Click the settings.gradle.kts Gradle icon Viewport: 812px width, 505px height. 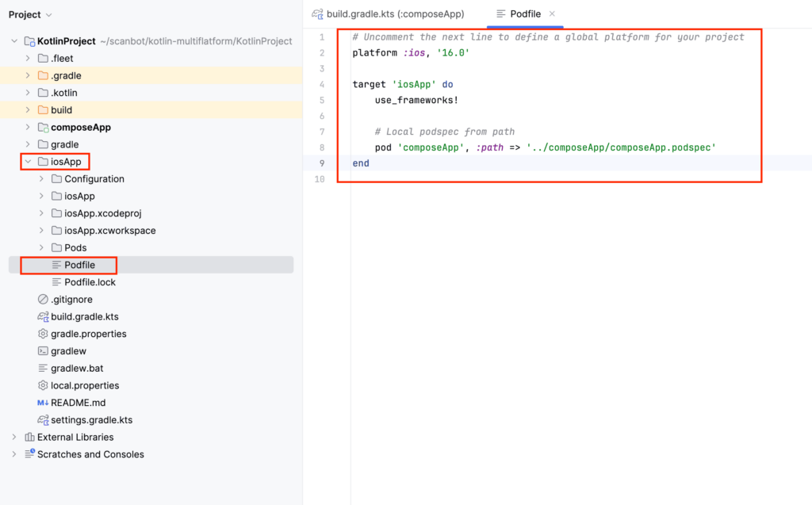[43, 419]
